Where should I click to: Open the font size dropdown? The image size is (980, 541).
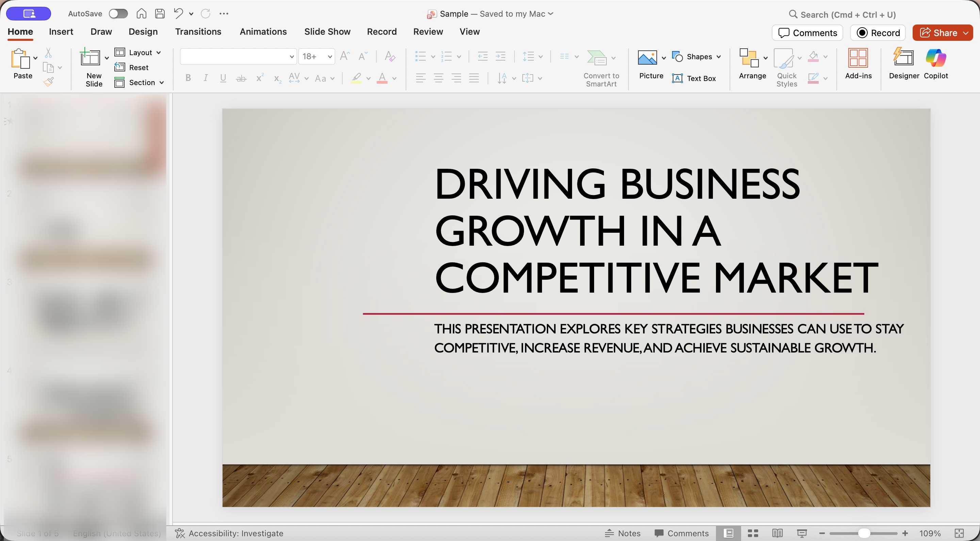[329, 57]
